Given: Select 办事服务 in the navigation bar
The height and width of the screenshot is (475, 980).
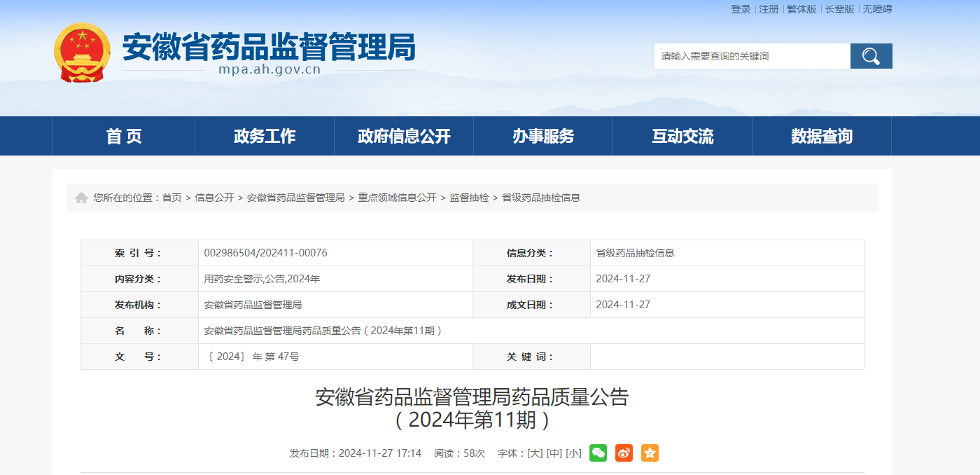Looking at the screenshot, I should 543,136.
